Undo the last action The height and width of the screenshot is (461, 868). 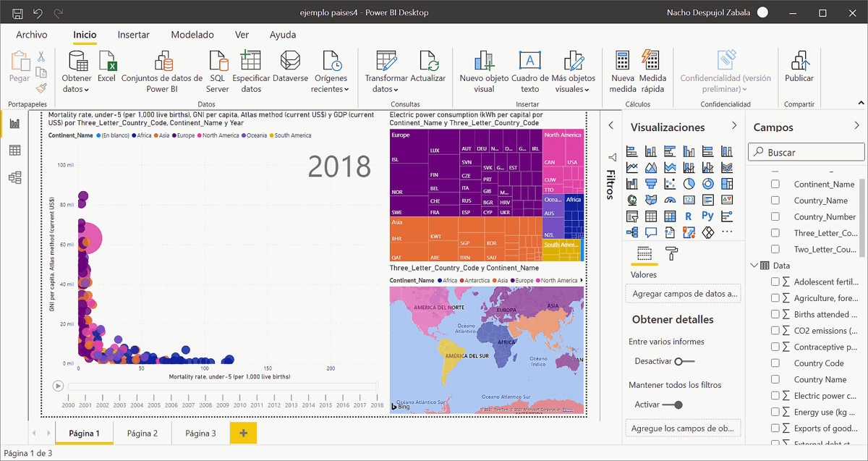(38, 13)
